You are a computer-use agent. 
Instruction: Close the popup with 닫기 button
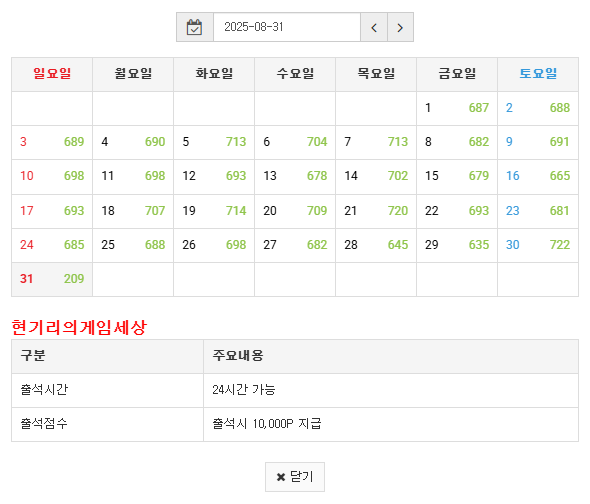tap(295, 477)
